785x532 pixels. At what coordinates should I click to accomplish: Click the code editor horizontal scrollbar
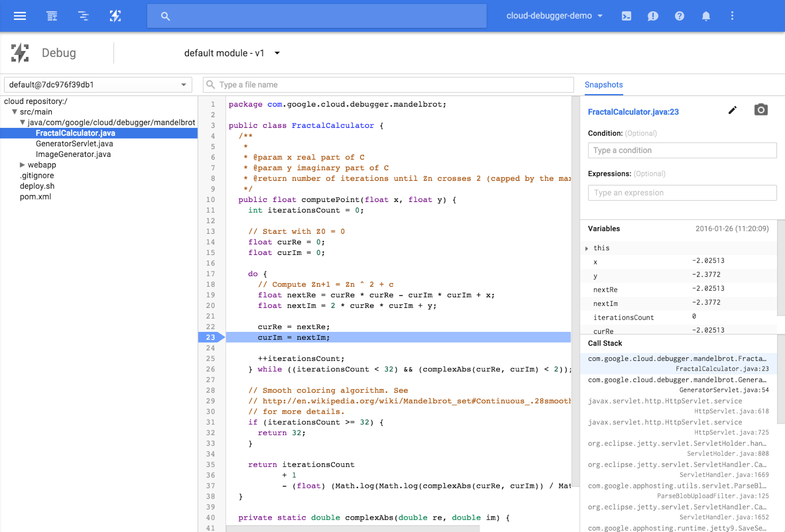353,529
